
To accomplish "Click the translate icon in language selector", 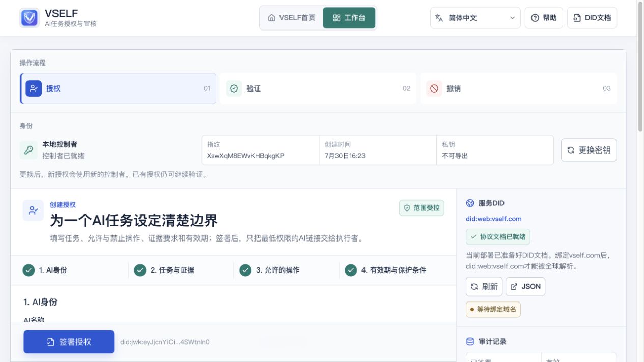I will click(439, 18).
